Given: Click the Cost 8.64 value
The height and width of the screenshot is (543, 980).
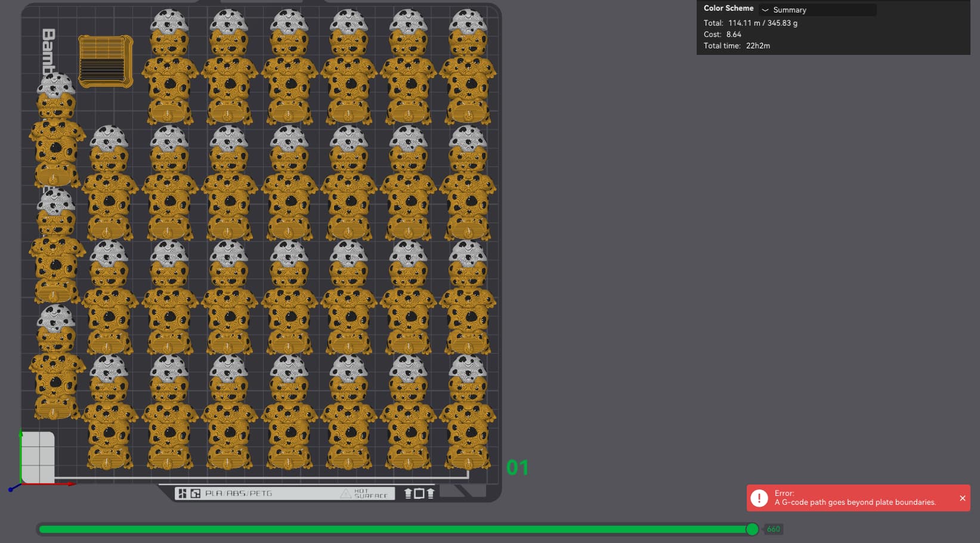Looking at the screenshot, I should click(x=734, y=34).
